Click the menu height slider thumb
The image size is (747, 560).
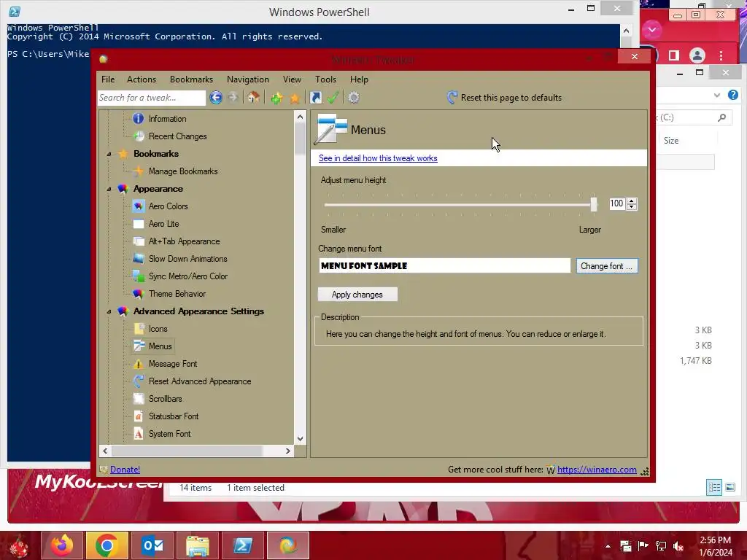tap(594, 204)
